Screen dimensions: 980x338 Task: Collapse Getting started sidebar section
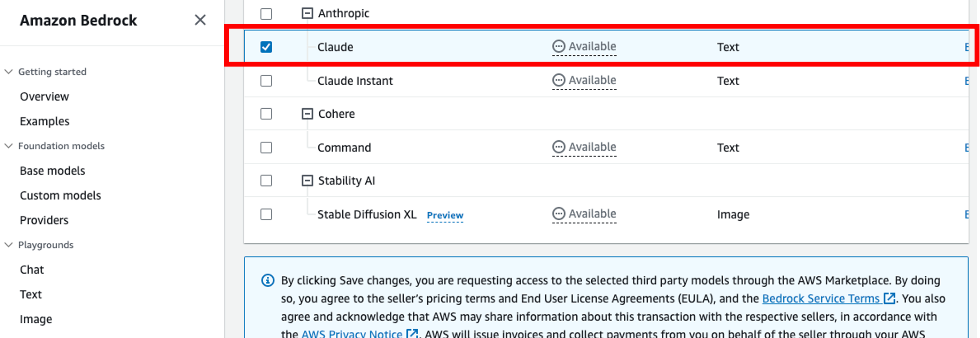click(x=8, y=71)
